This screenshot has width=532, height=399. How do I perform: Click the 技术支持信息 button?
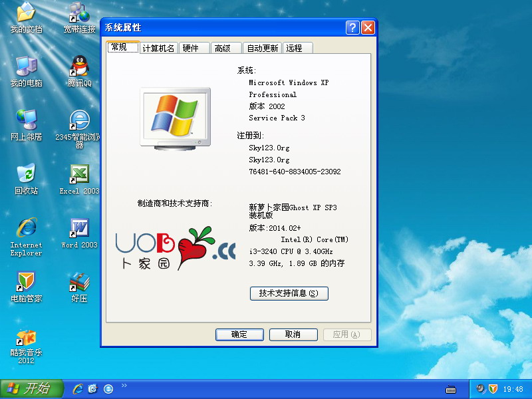coord(289,293)
